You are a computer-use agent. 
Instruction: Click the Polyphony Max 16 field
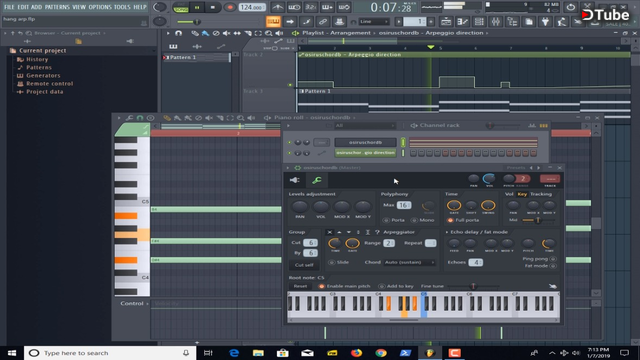tap(404, 205)
